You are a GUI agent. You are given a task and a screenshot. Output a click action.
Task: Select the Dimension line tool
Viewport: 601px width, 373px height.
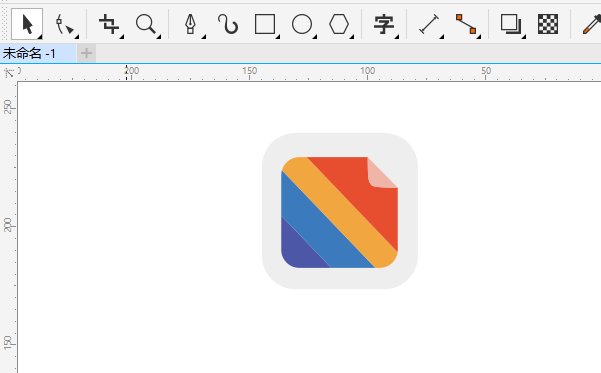pos(429,24)
